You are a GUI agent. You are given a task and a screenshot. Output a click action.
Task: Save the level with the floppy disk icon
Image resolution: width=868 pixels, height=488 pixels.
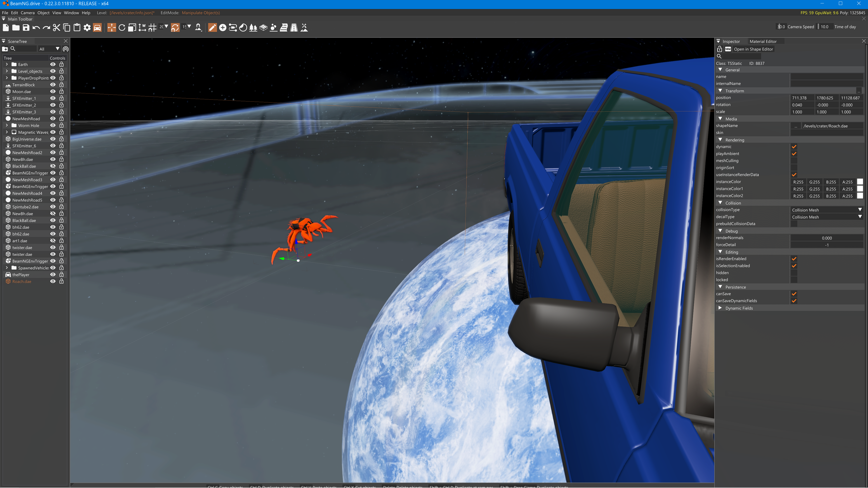click(26, 28)
